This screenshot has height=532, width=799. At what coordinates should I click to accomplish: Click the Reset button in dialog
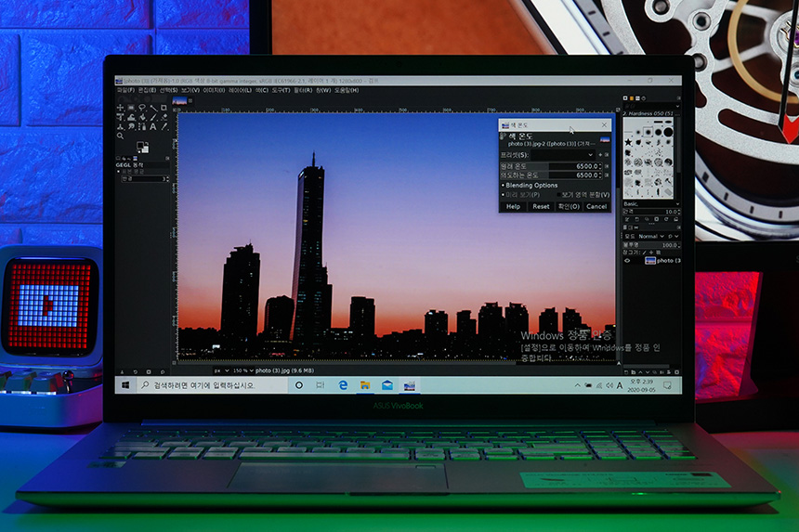coord(541,207)
